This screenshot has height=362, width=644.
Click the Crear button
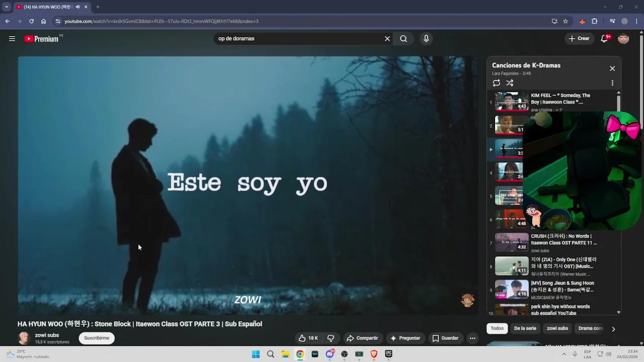[579, 39]
